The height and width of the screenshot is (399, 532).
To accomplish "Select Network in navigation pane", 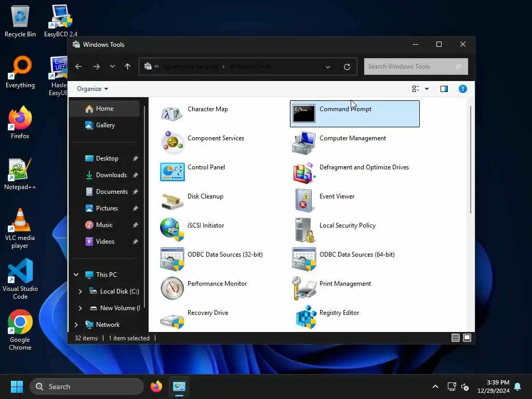I will click(x=108, y=325).
